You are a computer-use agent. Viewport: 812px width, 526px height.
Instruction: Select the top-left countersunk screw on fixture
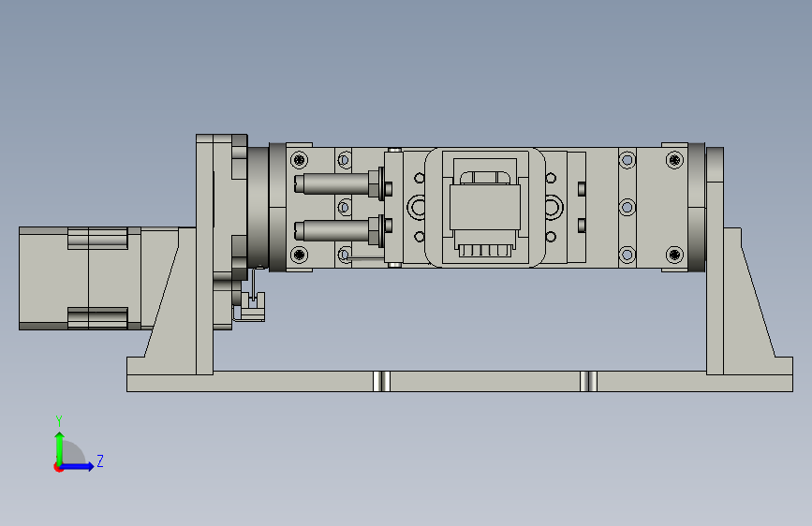click(x=300, y=160)
